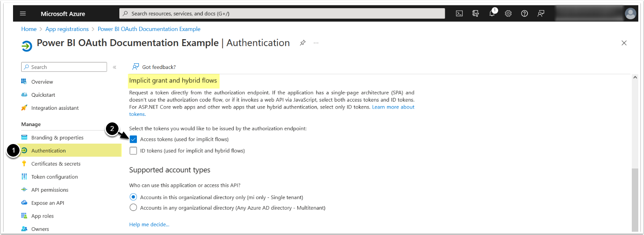Enable the ID tokens checkbox
Screen dimensions: 644x235
[133, 151]
